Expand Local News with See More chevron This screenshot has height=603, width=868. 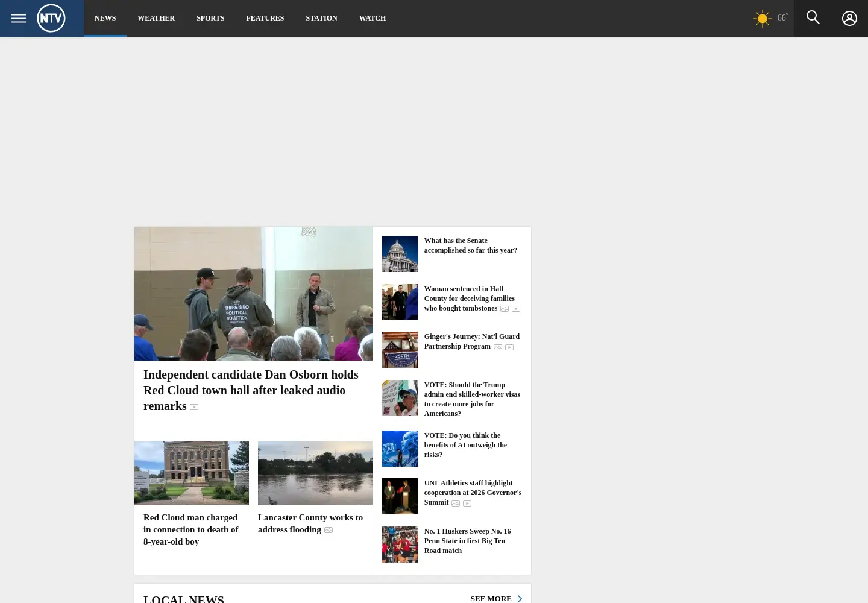[520, 599]
